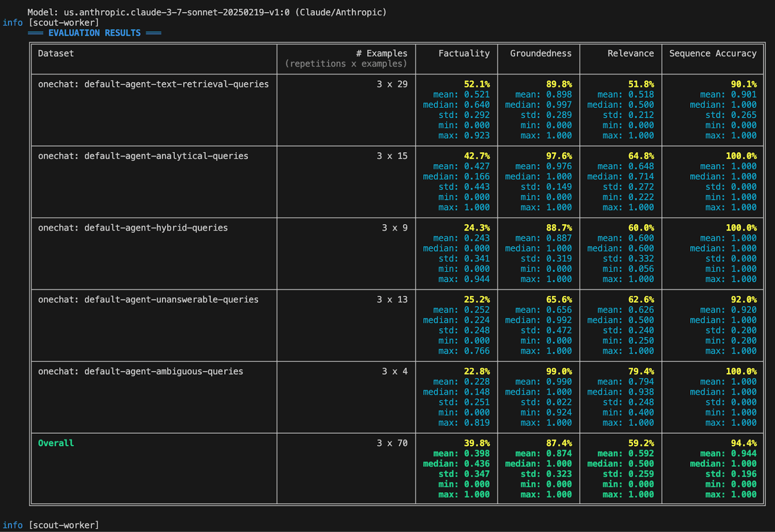
Task: Click the # Examples column header
Action: coord(382,53)
